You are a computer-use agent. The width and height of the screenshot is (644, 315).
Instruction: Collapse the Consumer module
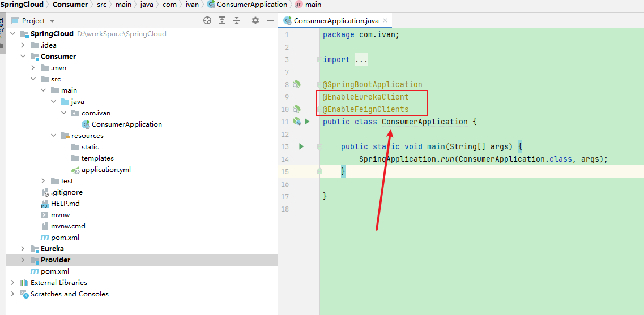pos(23,56)
